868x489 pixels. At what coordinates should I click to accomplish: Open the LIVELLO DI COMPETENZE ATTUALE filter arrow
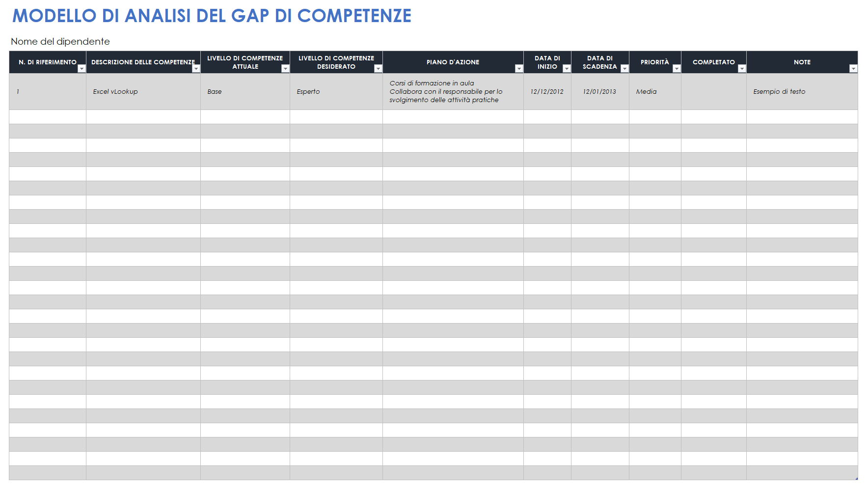pos(285,69)
